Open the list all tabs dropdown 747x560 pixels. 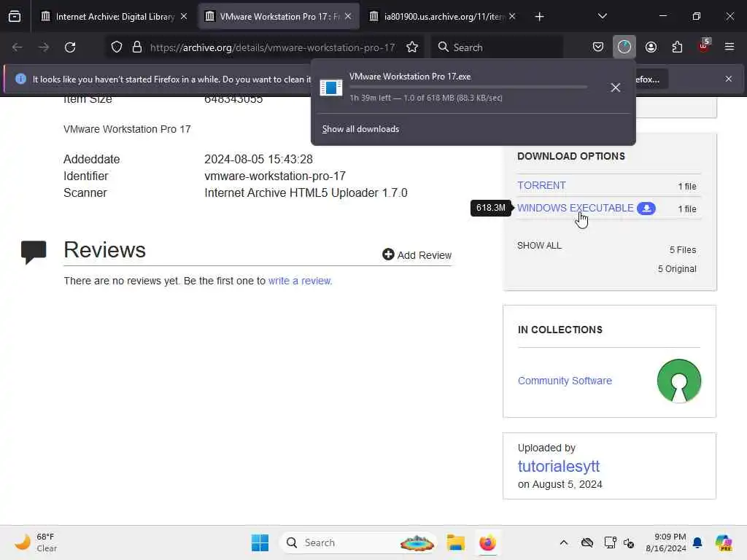tap(602, 17)
